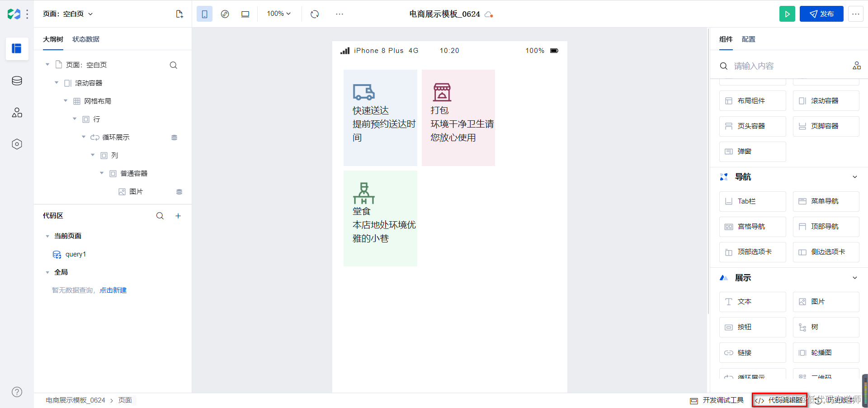Choose the Tab栏 navigation component
868x408 pixels.
(753, 201)
